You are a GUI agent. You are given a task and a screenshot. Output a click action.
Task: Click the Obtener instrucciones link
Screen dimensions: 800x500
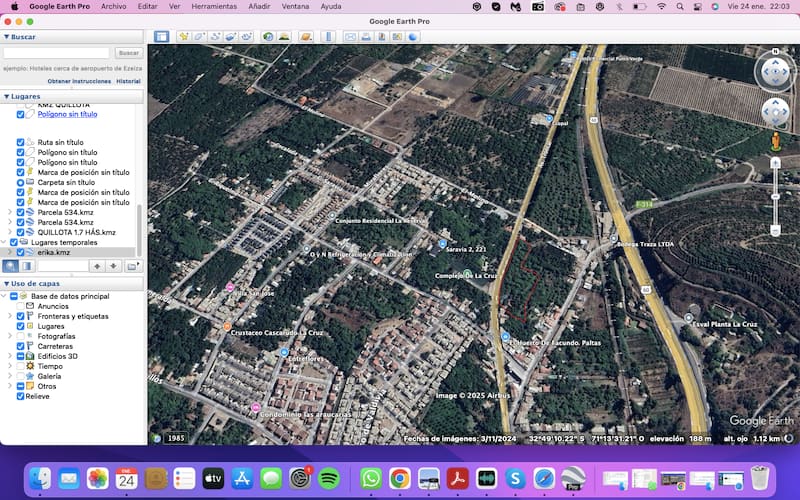(x=79, y=81)
